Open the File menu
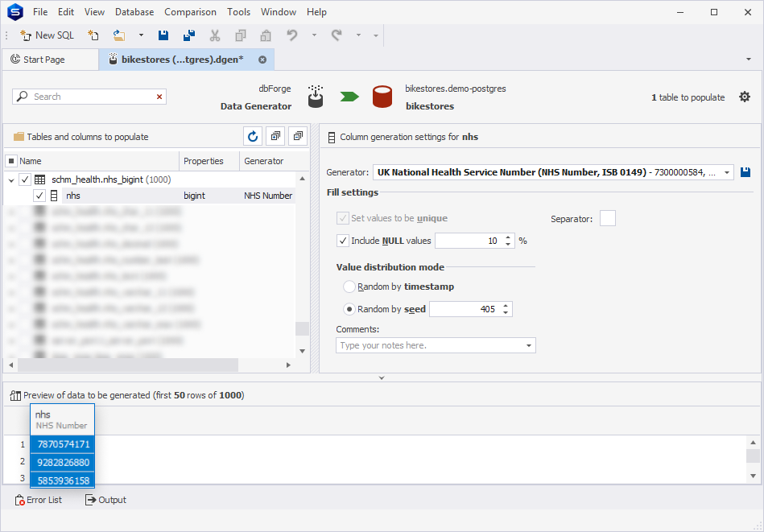Screen dimensions: 764x532 [40, 12]
